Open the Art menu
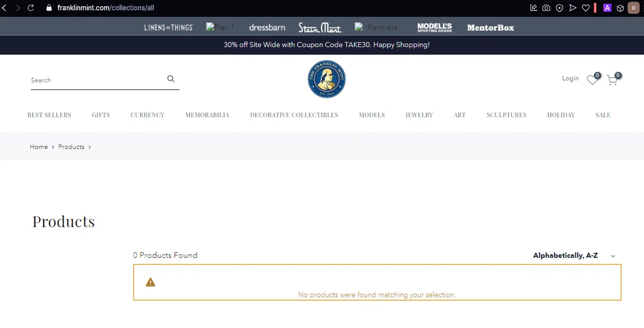The image size is (644, 328). tap(459, 115)
